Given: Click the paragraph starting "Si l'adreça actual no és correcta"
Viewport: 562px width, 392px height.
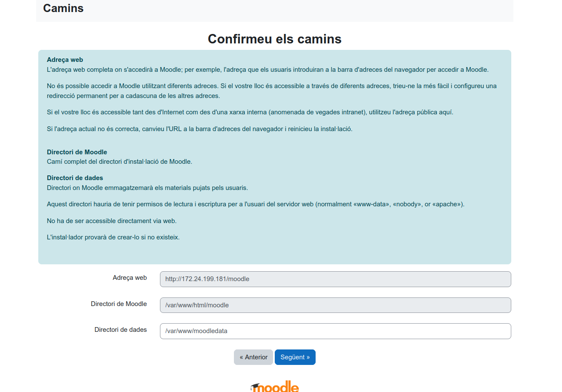Looking at the screenshot, I should (x=200, y=129).
